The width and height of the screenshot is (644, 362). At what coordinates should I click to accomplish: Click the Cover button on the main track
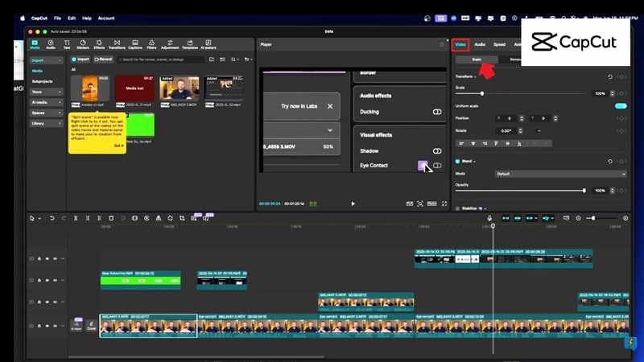point(91,326)
